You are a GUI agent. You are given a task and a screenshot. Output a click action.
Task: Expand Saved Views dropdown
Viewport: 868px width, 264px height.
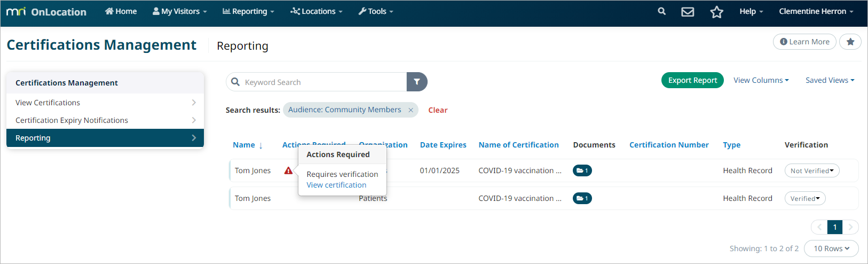pos(830,80)
